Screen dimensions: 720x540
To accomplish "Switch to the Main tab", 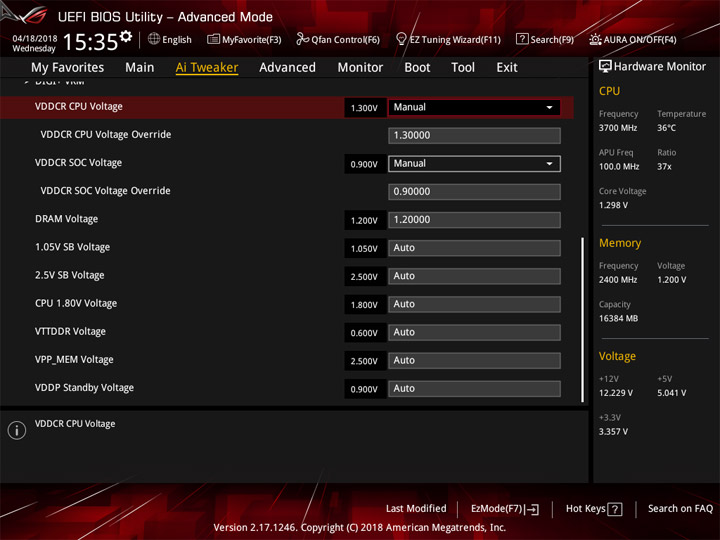I will [x=140, y=68].
